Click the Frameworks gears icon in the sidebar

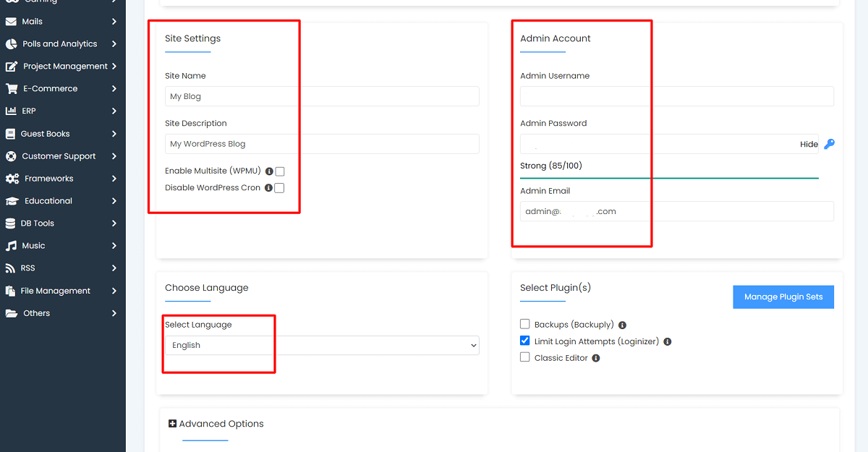(x=10, y=178)
